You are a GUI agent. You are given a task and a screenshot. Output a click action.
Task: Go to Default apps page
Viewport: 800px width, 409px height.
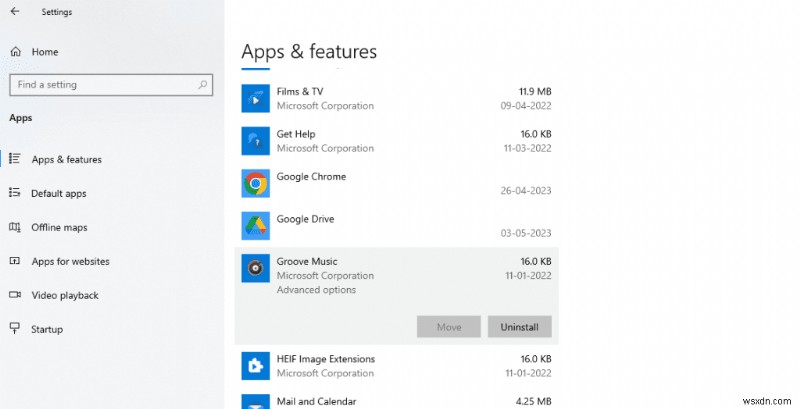coord(59,193)
